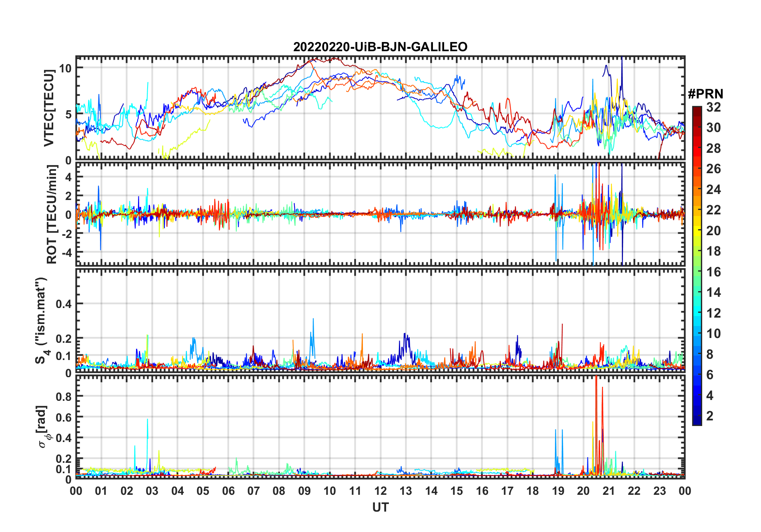Image resolution: width=761 pixels, height=532 pixels.
Task: Click x-axis hour label 09
Action: (304, 491)
